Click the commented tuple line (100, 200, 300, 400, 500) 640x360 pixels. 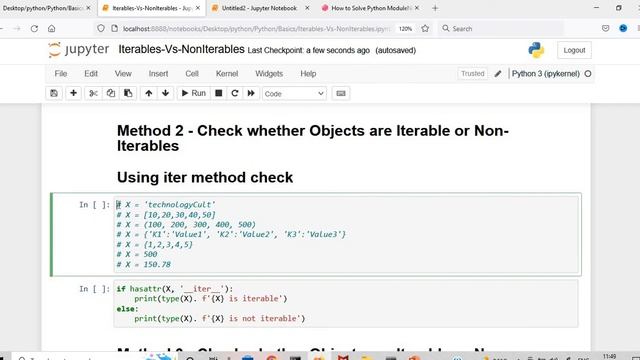[x=186, y=224]
